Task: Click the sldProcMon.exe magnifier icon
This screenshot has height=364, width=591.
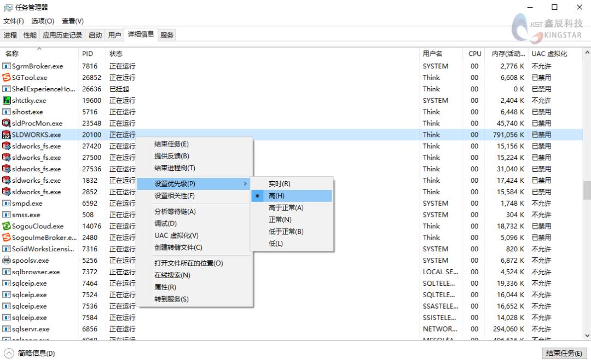Action: pyautogui.click(x=5, y=123)
